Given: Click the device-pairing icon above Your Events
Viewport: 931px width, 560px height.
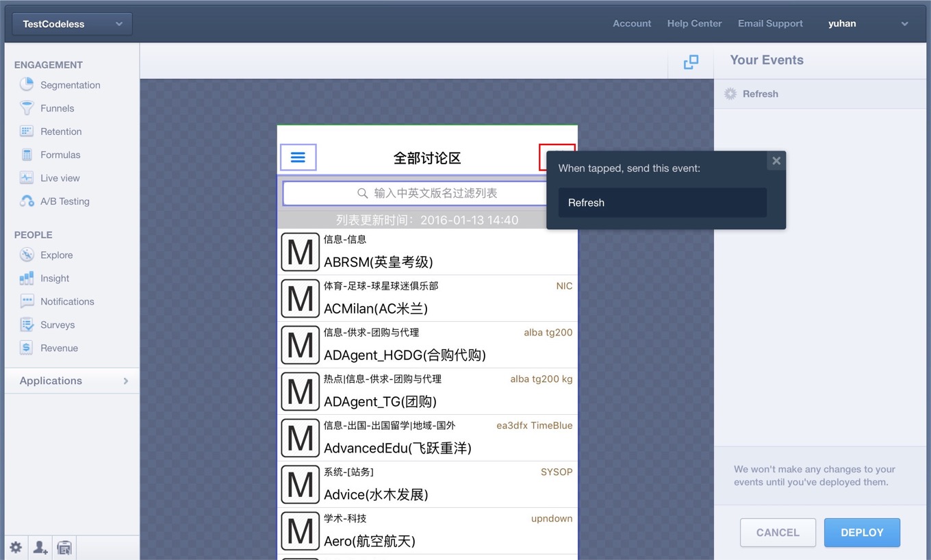Looking at the screenshot, I should (x=690, y=62).
